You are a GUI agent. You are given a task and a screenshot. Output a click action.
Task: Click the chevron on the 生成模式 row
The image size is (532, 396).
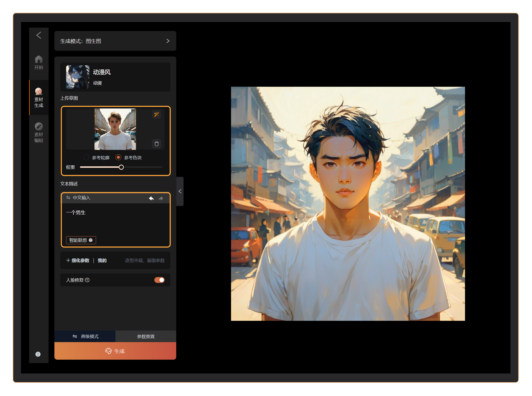[168, 41]
